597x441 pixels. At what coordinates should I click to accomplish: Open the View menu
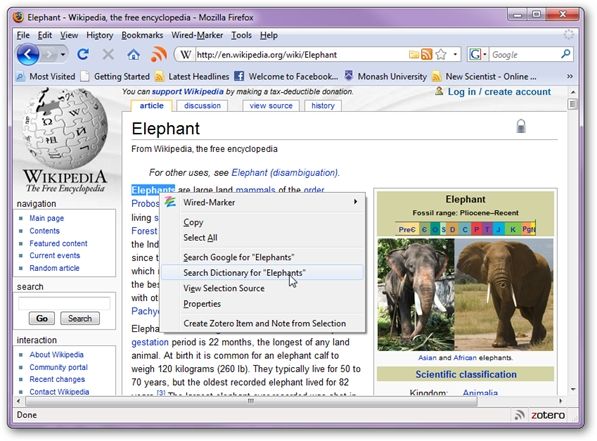69,35
